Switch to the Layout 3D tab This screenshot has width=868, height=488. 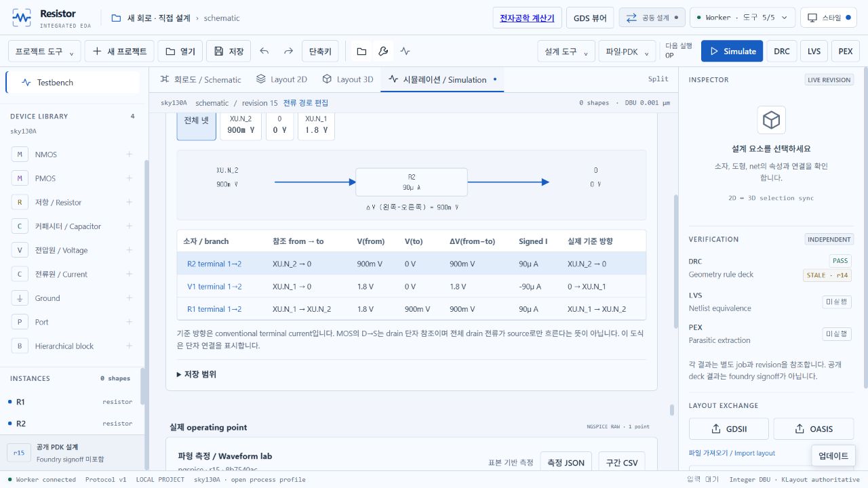(348, 79)
